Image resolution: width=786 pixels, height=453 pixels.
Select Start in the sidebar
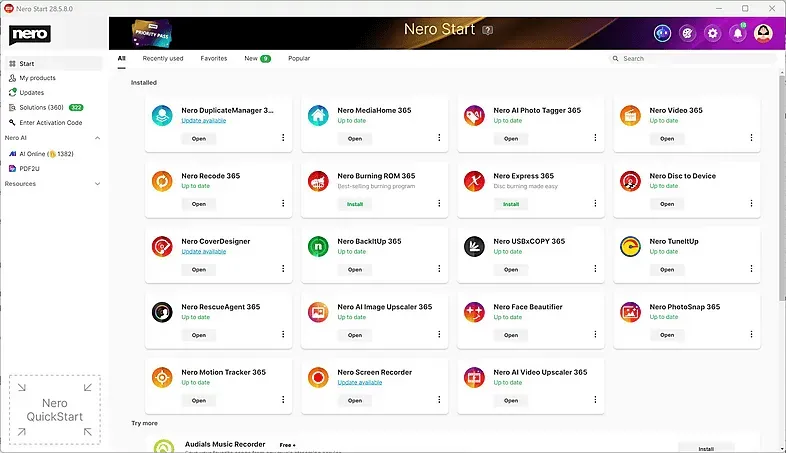54,64
